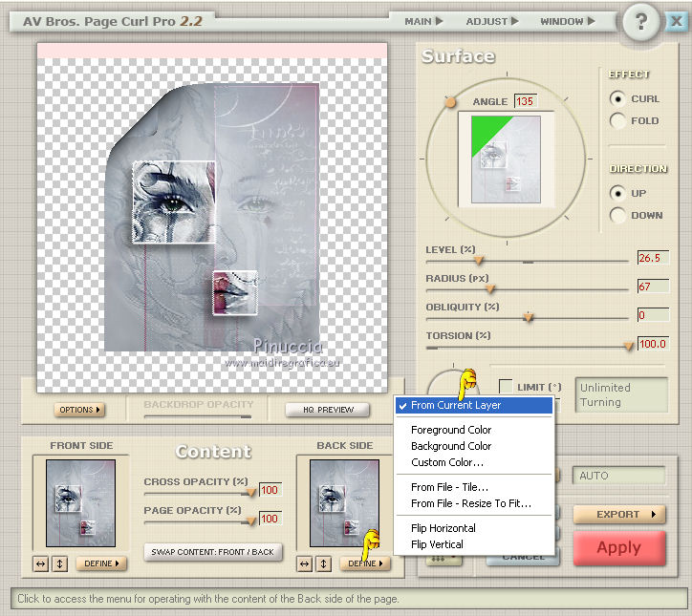Choose From File - Tile... option
This screenshot has height=616, width=692.
pos(474,487)
